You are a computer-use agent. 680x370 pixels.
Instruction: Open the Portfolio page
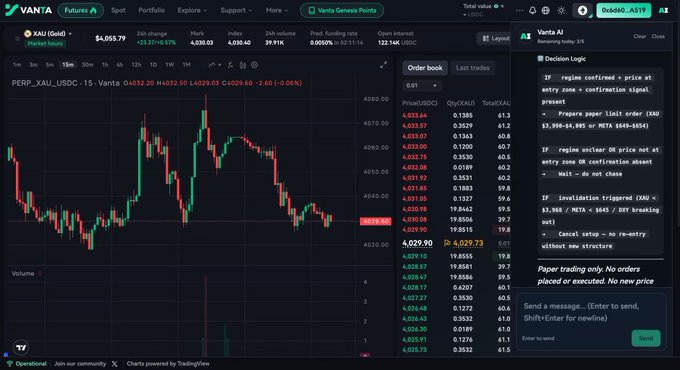coord(151,10)
